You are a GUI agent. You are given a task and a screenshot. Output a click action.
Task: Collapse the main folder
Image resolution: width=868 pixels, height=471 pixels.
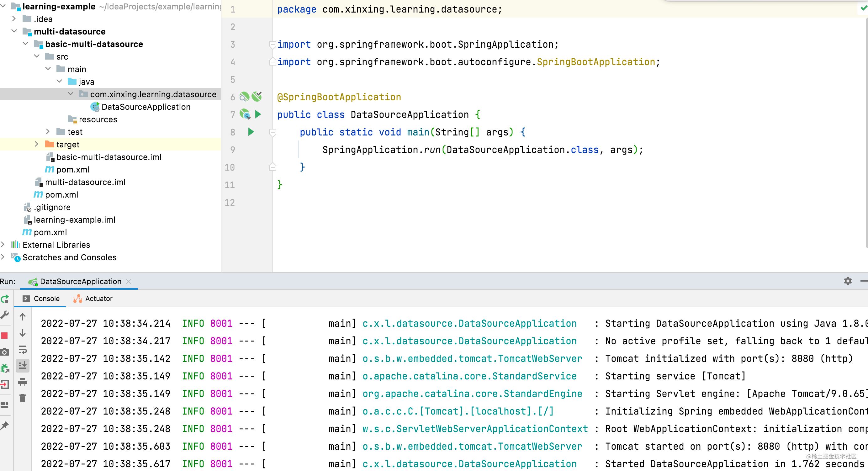tap(48, 69)
